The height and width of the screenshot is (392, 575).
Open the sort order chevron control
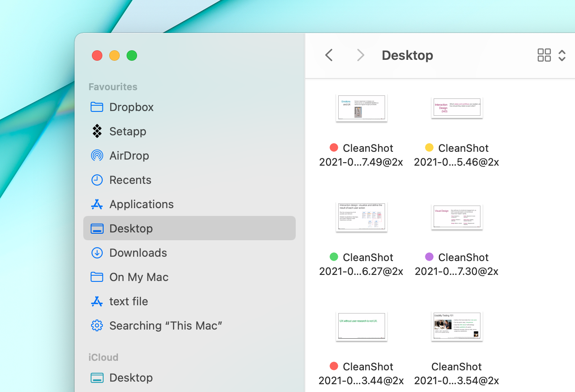[x=562, y=55]
